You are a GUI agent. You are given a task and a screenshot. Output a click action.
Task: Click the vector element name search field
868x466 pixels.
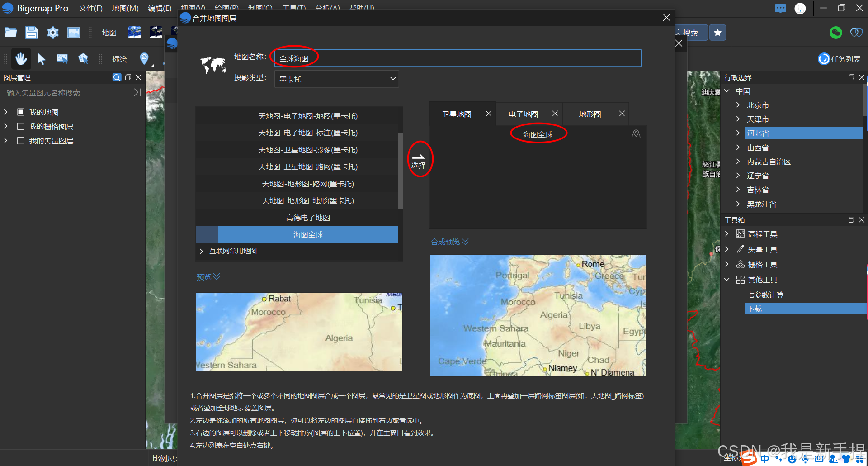68,93
